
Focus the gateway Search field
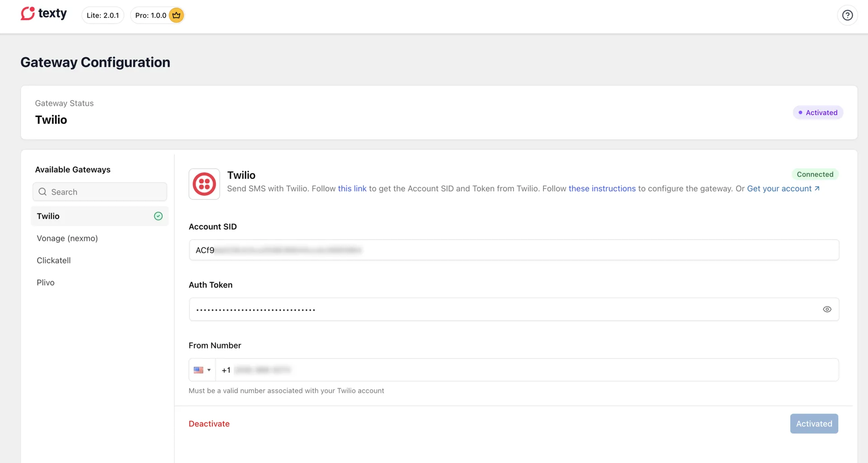click(x=99, y=192)
